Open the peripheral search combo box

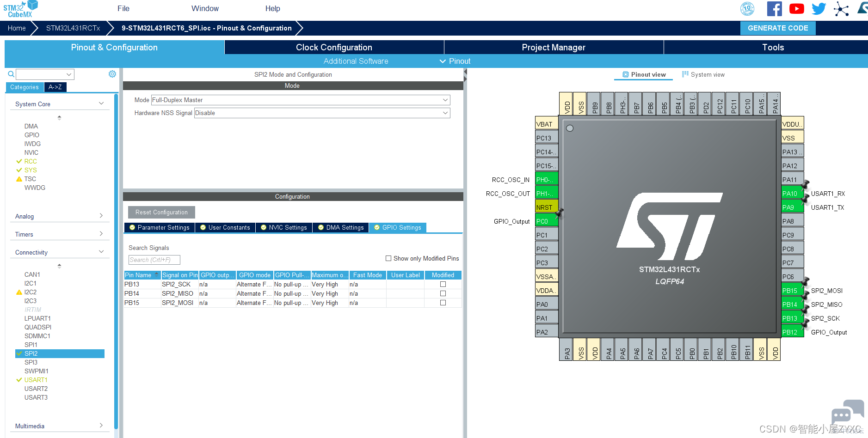point(45,74)
